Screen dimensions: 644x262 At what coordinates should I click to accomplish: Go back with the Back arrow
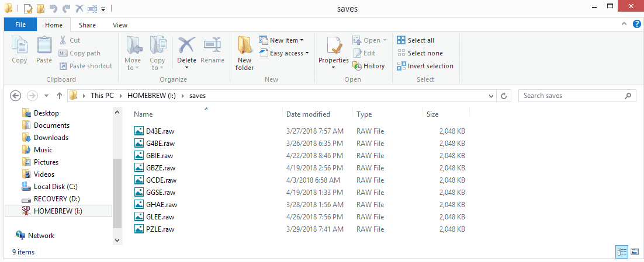[x=15, y=96]
